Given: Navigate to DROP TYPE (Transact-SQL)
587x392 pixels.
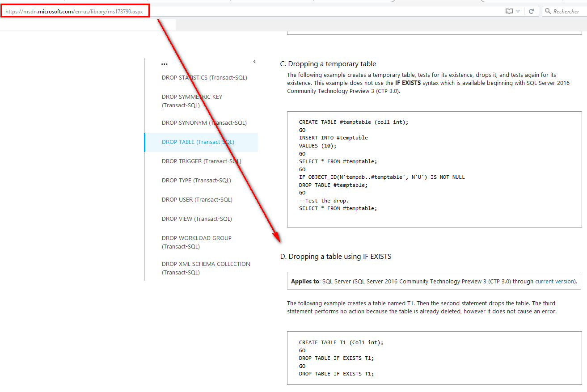Looking at the screenshot, I should pyautogui.click(x=196, y=181).
